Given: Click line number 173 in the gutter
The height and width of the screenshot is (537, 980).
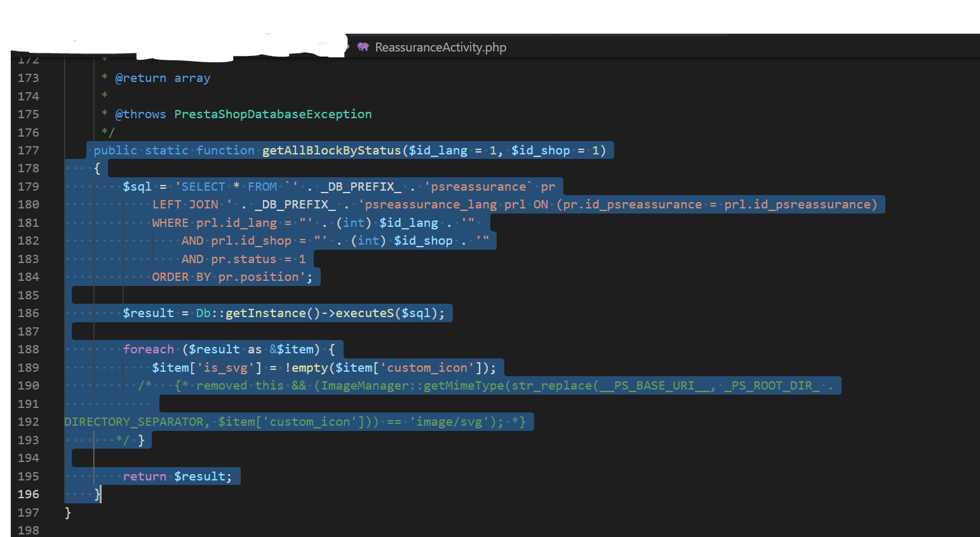Looking at the screenshot, I should click(28, 78).
